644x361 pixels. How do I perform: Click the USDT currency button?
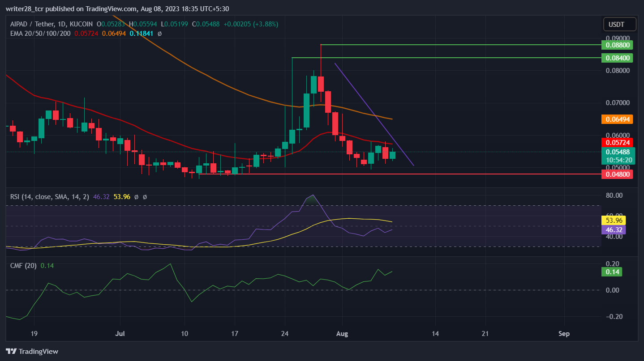pyautogui.click(x=620, y=24)
